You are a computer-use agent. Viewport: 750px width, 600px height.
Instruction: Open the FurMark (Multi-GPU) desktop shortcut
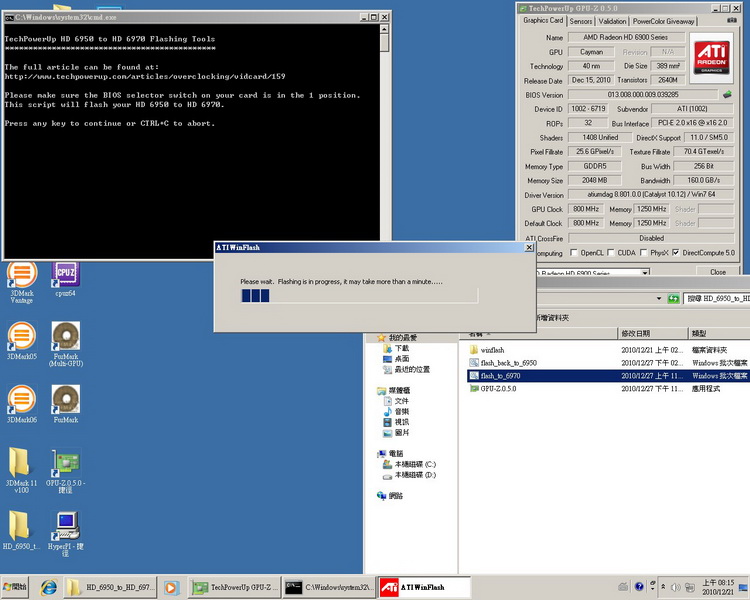(x=66, y=344)
